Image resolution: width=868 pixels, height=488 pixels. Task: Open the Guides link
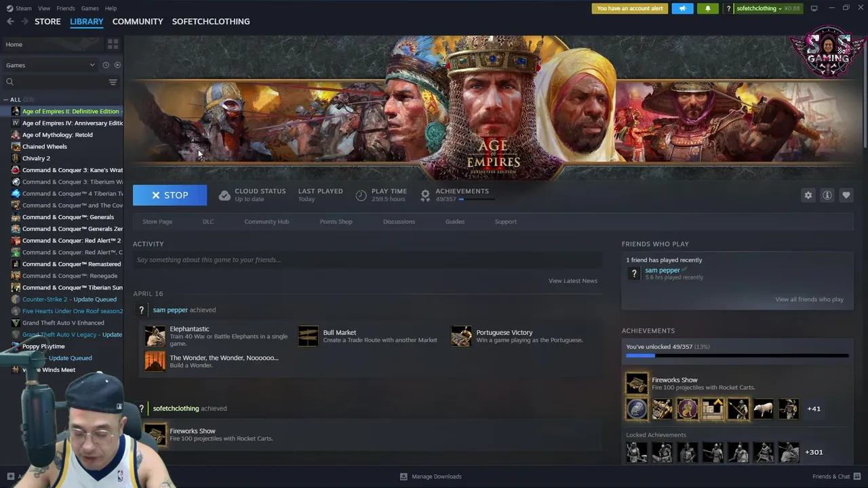coord(455,222)
